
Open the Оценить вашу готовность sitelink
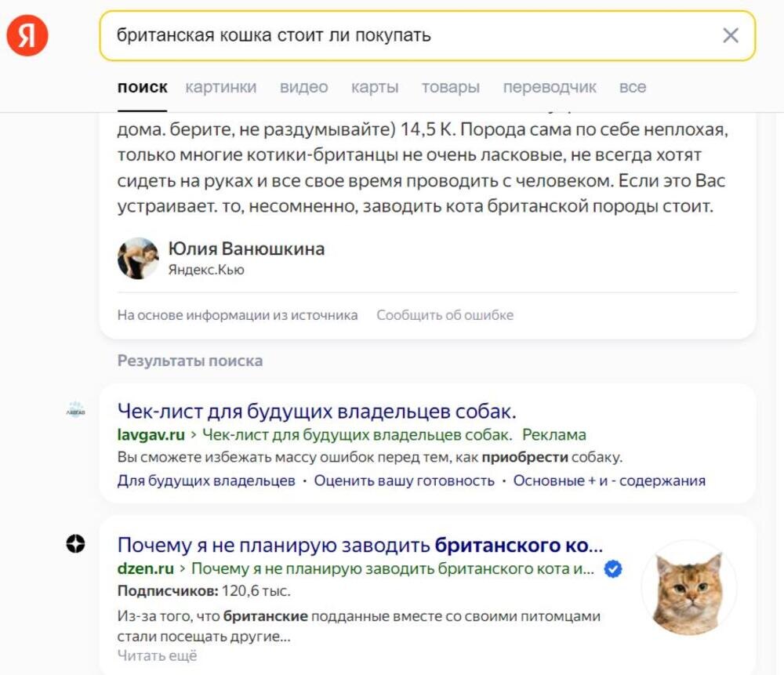[405, 481]
